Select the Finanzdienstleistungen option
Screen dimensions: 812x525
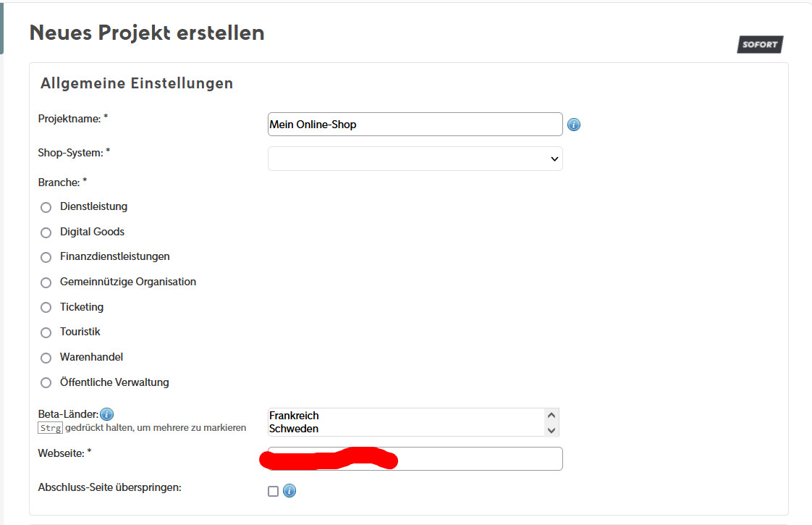click(46, 257)
